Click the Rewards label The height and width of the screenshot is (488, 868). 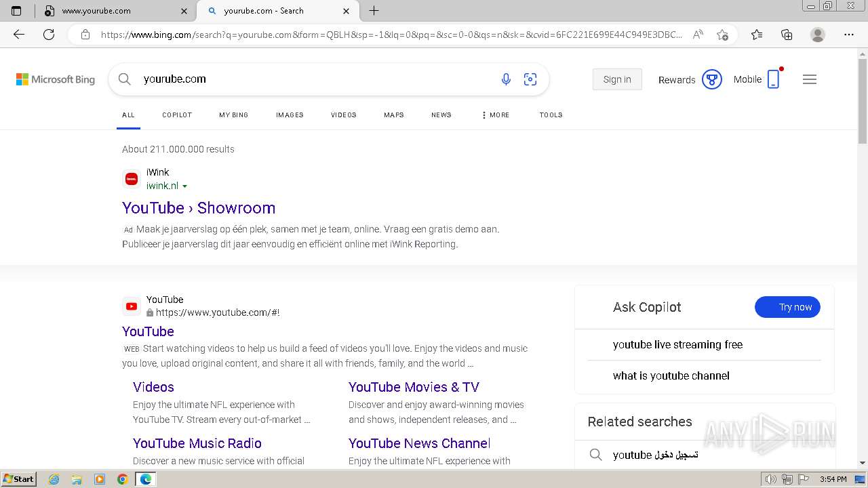(677, 79)
